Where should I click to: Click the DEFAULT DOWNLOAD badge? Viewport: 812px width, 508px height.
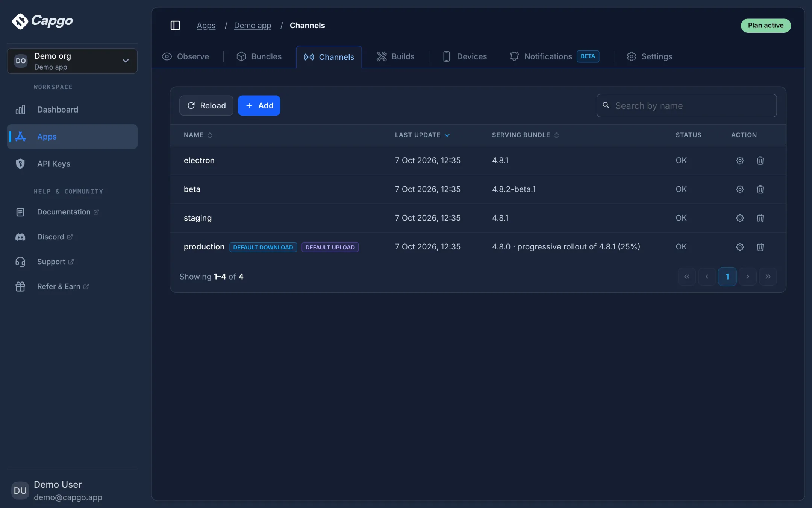pos(263,247)
